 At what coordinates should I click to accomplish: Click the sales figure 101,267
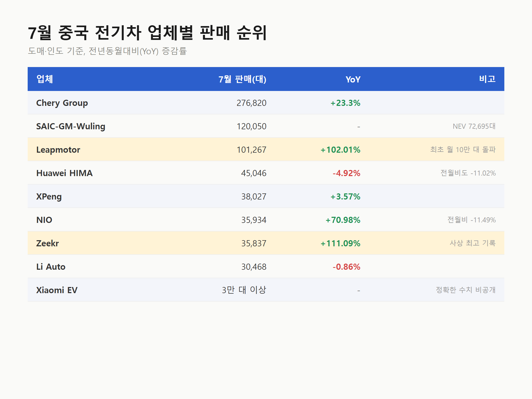[251, 150]
